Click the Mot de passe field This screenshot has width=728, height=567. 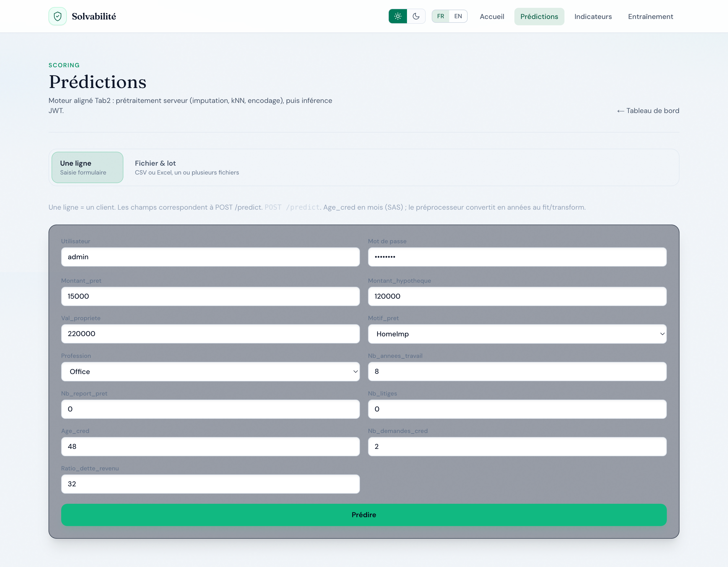pyautogui.click(x=517, y=257)
